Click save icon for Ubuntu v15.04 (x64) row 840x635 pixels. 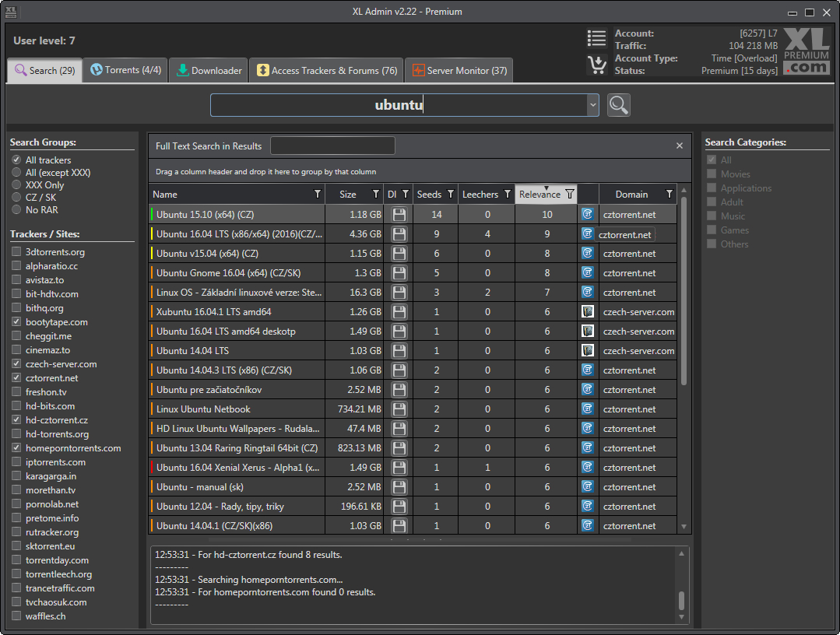399,253
